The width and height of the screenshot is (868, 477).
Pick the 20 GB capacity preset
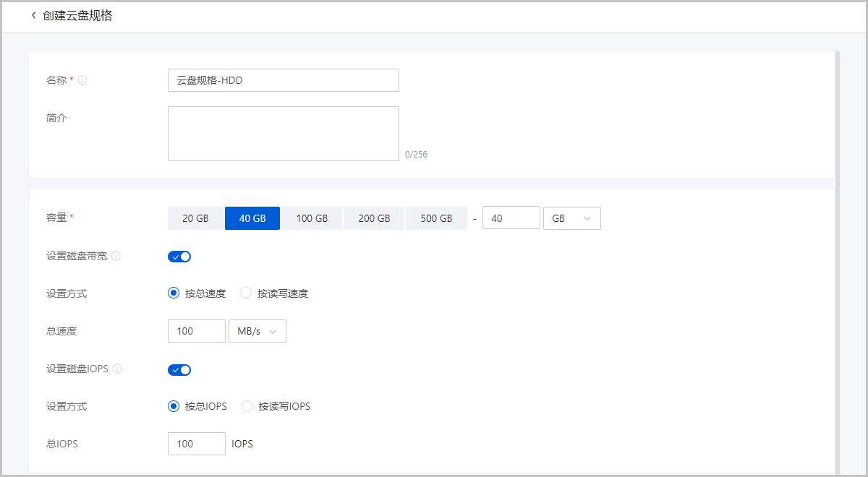[x=195, y=218]
